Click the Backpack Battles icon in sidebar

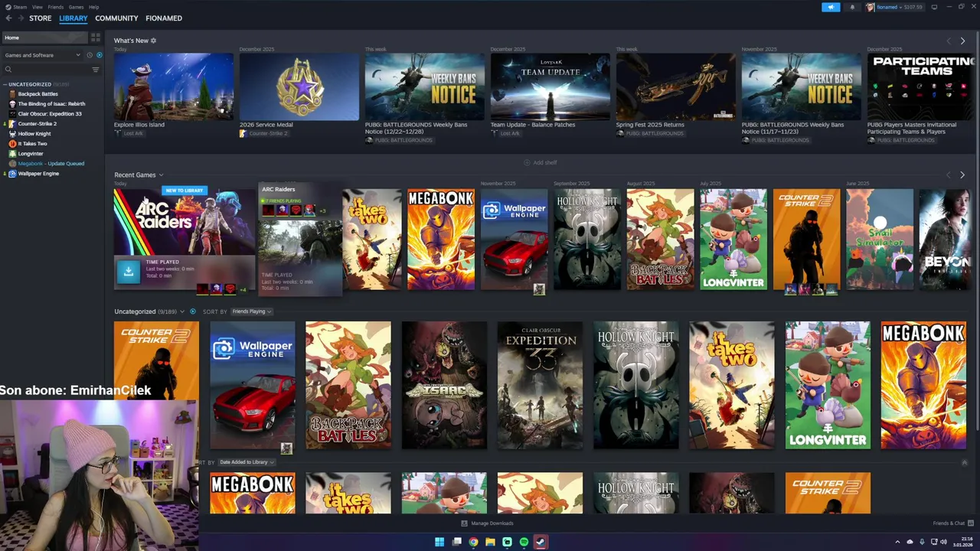(x=12, y=94)
